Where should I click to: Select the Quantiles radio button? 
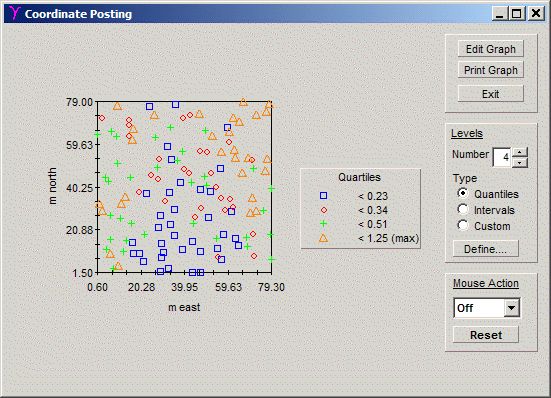[x=463, y=193]
